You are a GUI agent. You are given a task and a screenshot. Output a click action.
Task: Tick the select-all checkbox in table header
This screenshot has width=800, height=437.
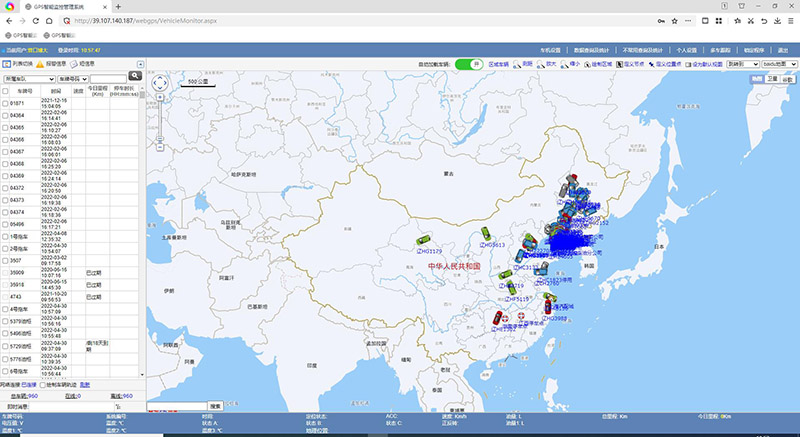pyautogui.click(x=5, y=90)
